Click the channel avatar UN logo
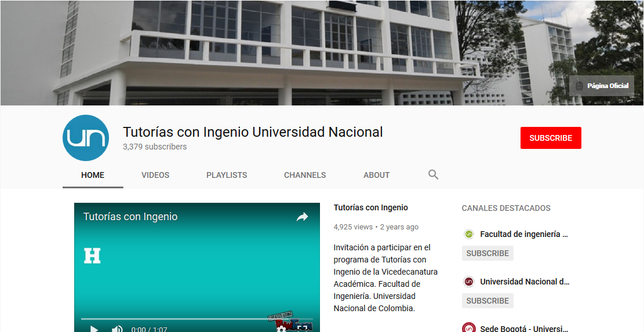The width and height of the screenshot is (644, 332). [86, 138]
